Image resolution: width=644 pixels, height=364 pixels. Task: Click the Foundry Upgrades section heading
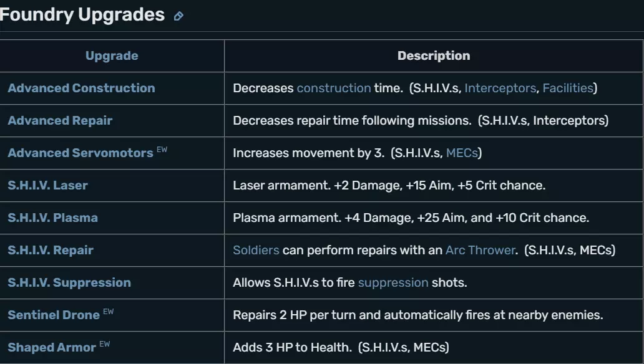coord(82,15)
